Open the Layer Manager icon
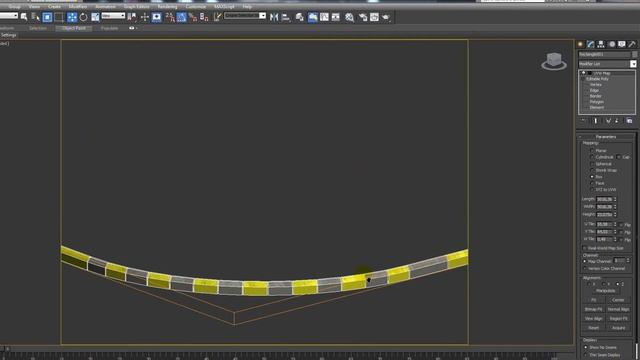 300,17
